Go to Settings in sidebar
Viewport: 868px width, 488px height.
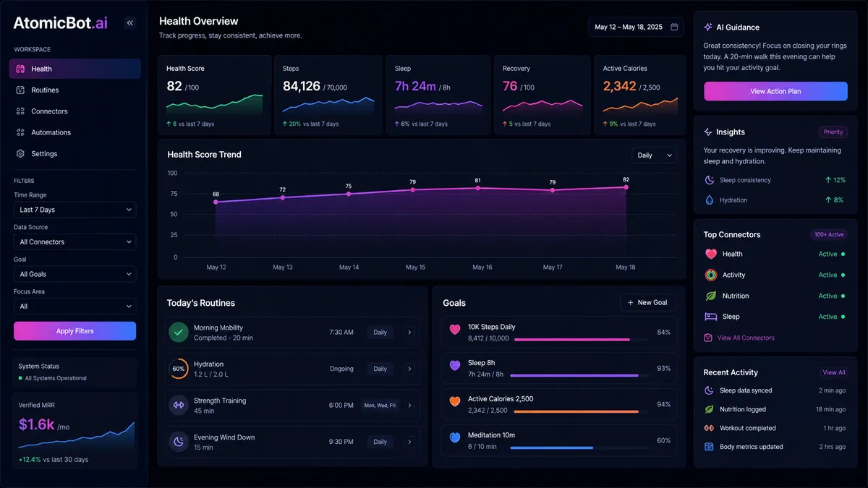pos(75,154)
